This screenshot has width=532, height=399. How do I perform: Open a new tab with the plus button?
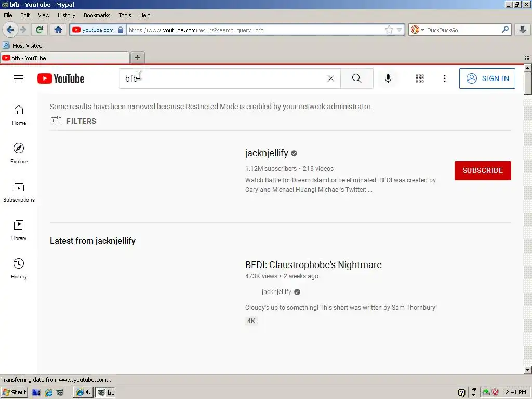click(x=137, y=58)
